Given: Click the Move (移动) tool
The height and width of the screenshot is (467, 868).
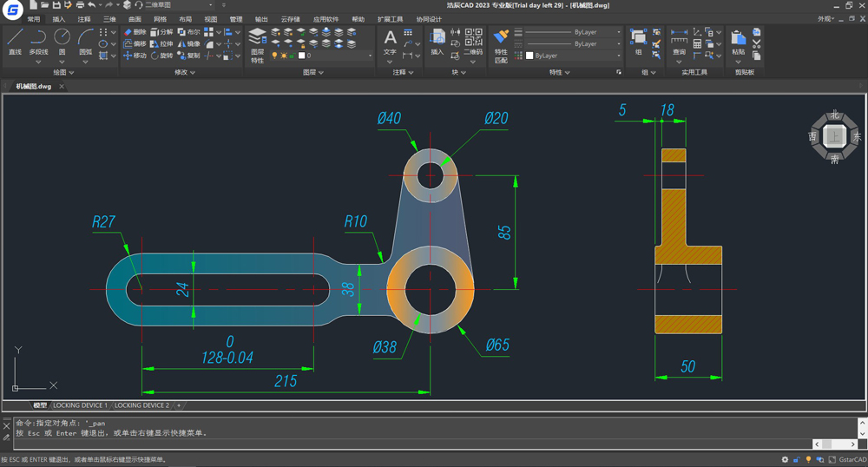Looking at the screenshot, I should pyautogui.click(x=135, y=56).
